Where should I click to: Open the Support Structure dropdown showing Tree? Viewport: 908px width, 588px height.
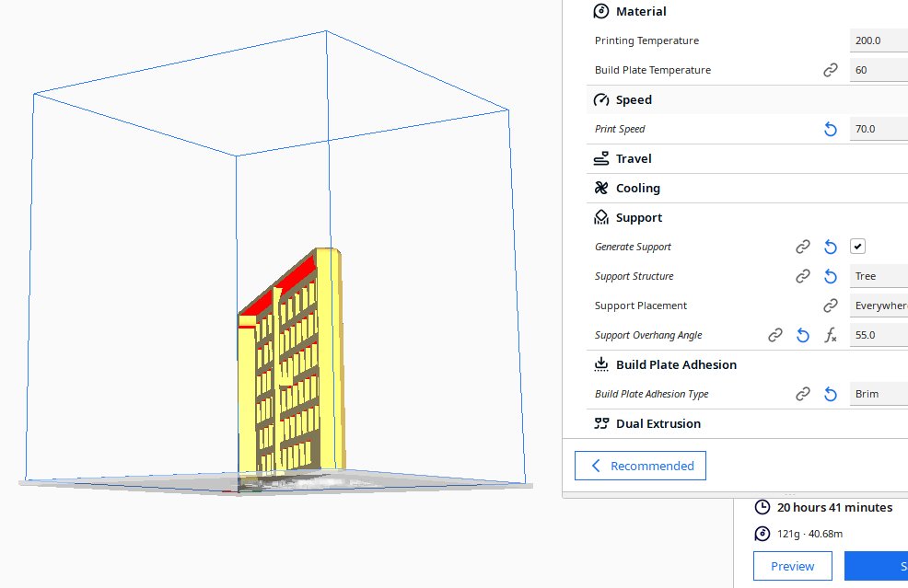(x=879, y=276)
